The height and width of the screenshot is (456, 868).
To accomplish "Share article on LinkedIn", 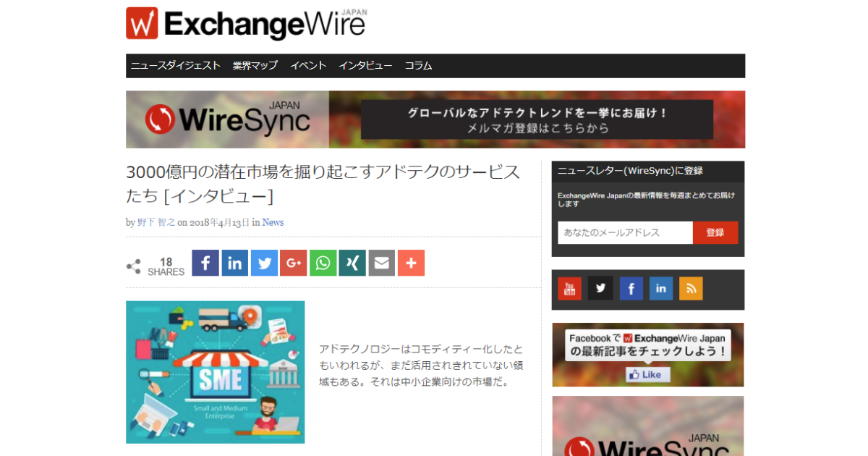I will click(x=235, y=263).
